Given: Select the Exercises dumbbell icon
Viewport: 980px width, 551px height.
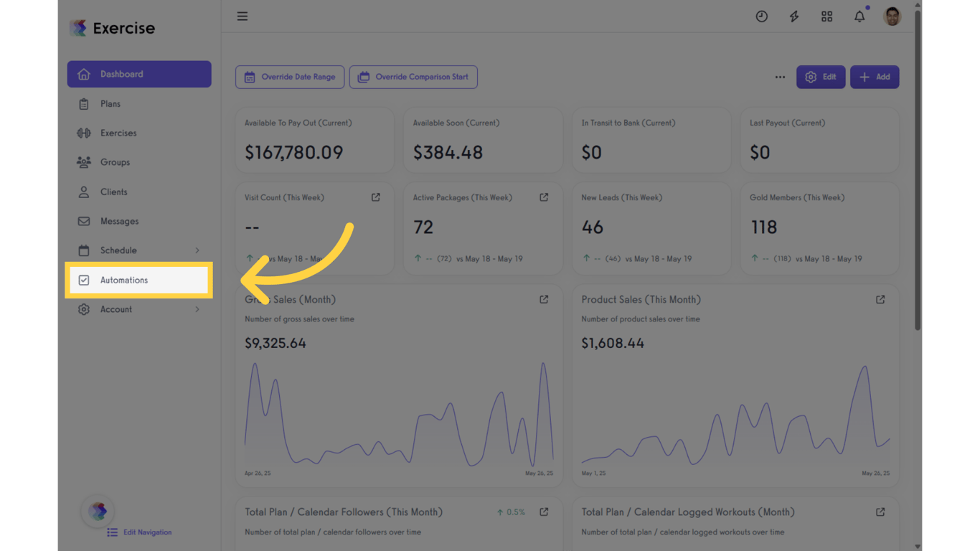Looking at the screenshot, I should coord(84,133).
